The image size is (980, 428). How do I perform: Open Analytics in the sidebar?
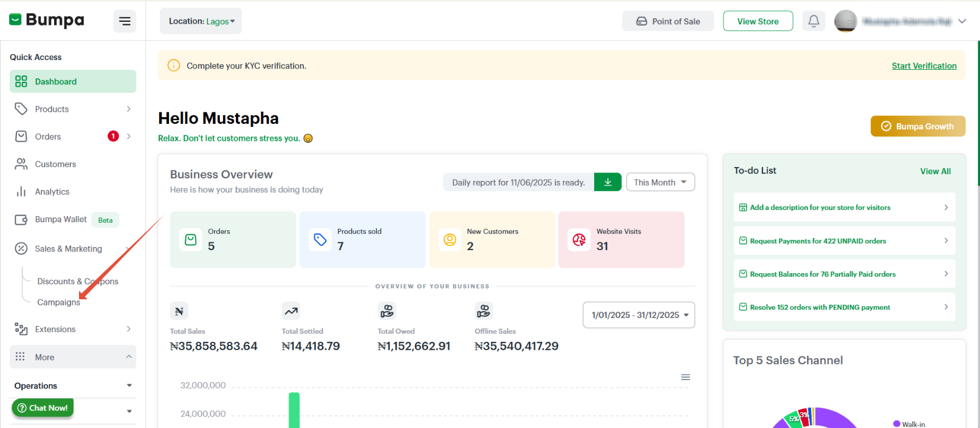tap(52, 192)
